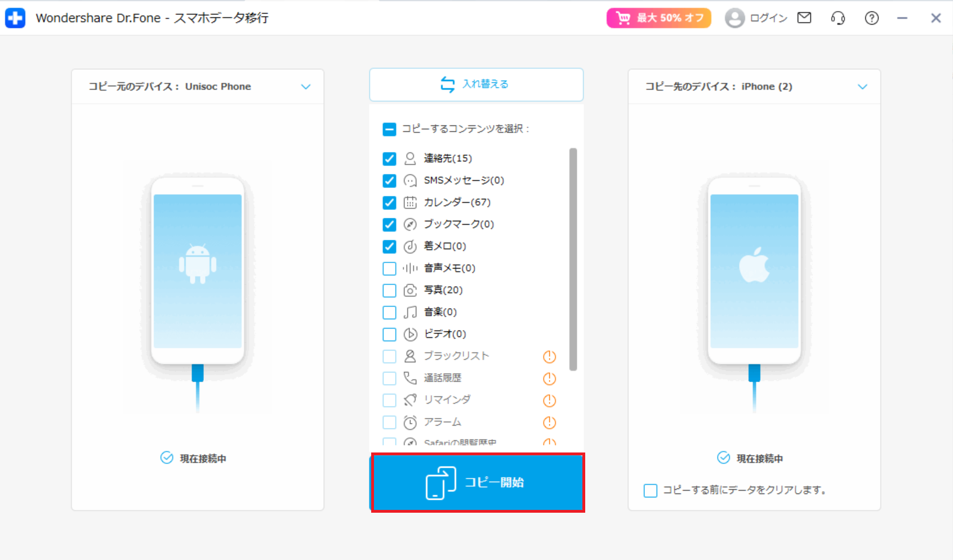
Task: Click the clock icon beside アラーム
Action: (410, 422)
